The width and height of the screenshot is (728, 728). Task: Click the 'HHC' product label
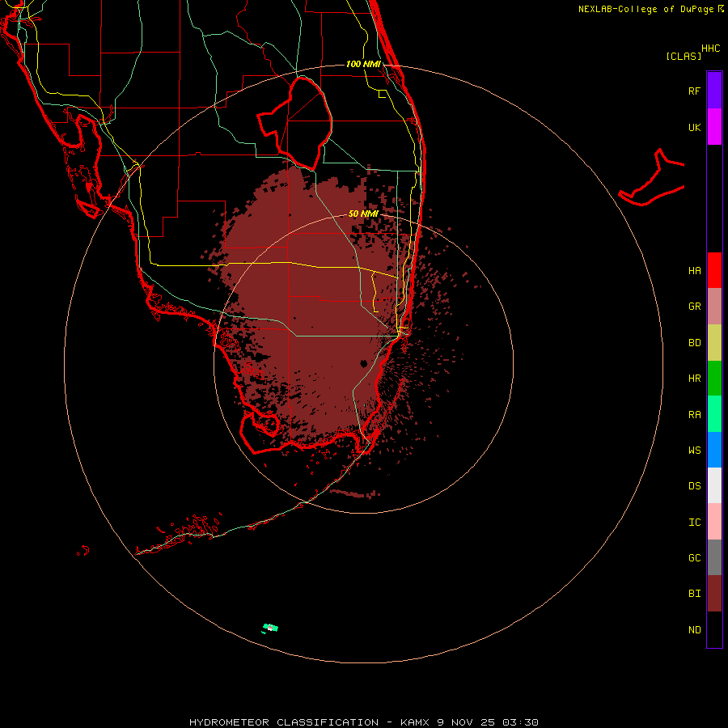[711, 49]
